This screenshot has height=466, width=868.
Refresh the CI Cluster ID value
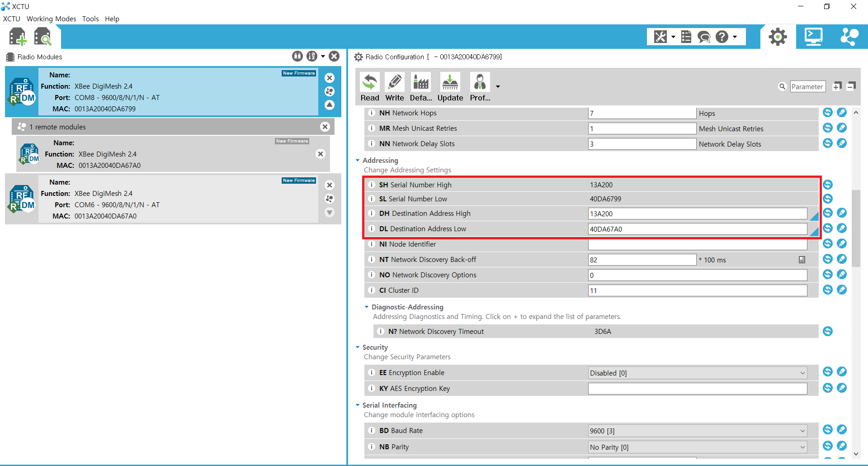coord(828,290)
